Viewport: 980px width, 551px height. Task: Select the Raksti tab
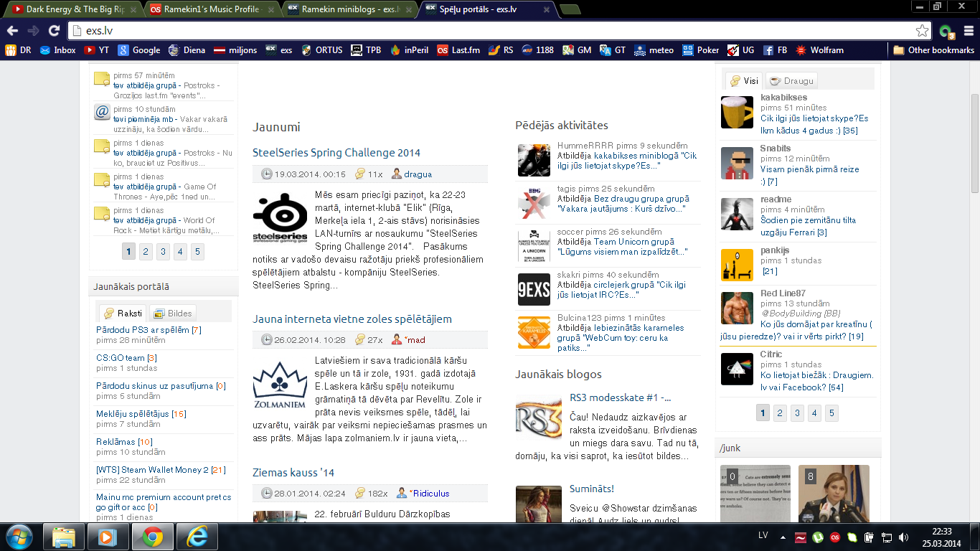(x=123, y=313)
